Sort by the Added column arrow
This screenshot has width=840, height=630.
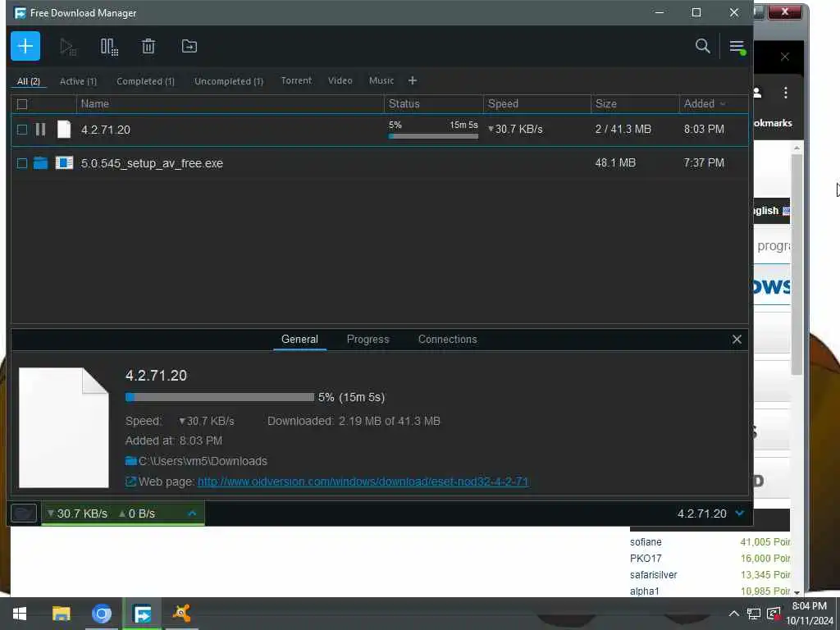point(723,104)
